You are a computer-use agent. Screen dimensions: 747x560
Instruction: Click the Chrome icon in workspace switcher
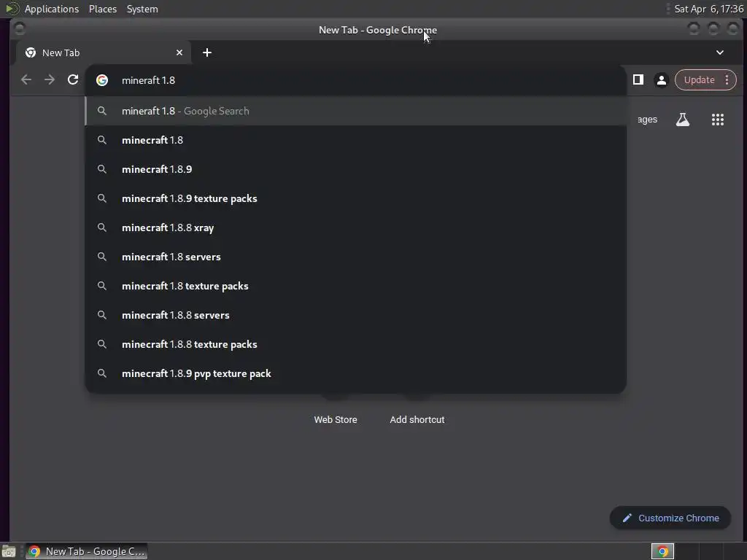pos(662,551)
